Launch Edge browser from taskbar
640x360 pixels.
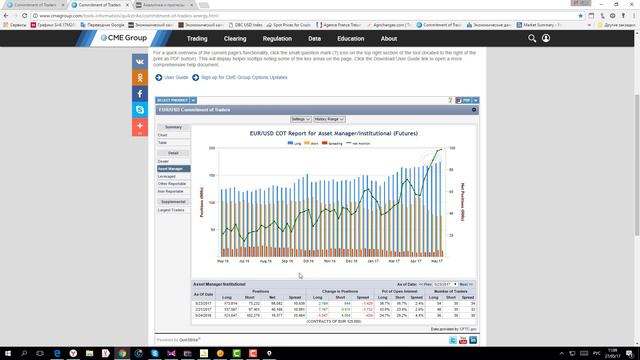click(57, 353)
